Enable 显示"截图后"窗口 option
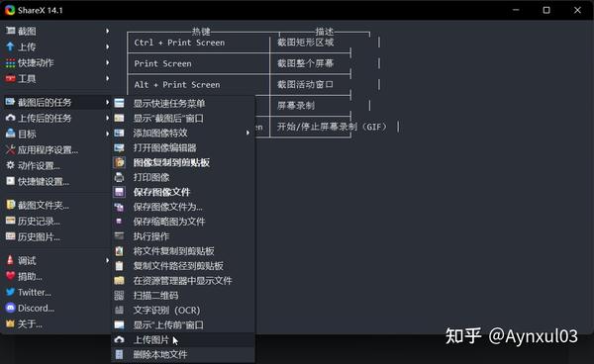This screenshot has width=594, height=364. tap(183, 118)
